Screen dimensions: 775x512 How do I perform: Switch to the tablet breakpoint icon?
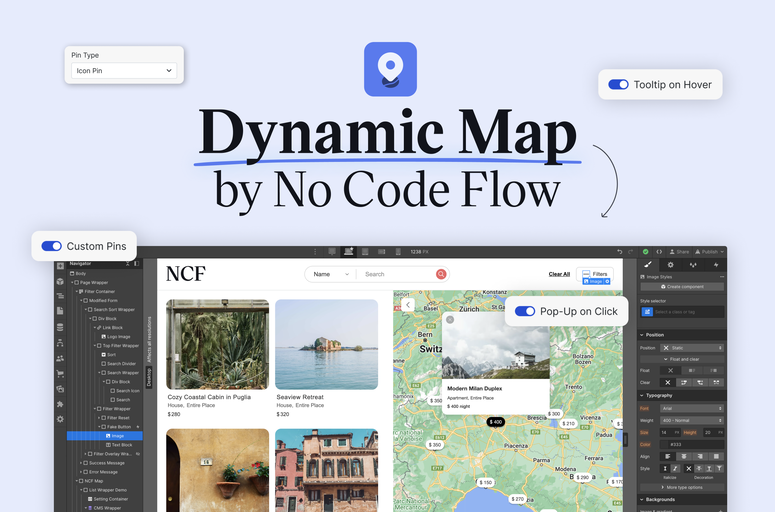coord(365,252)
